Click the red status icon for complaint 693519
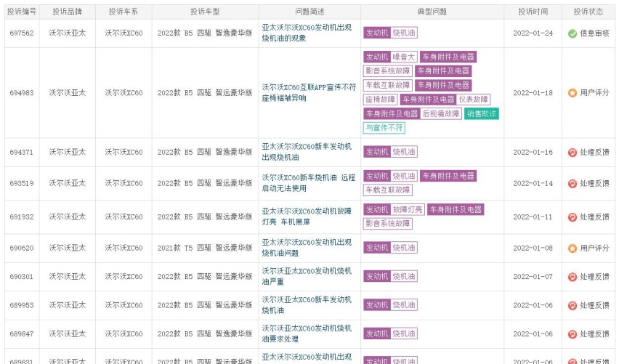This screenshot has height=364, width=619. (572, 184)
